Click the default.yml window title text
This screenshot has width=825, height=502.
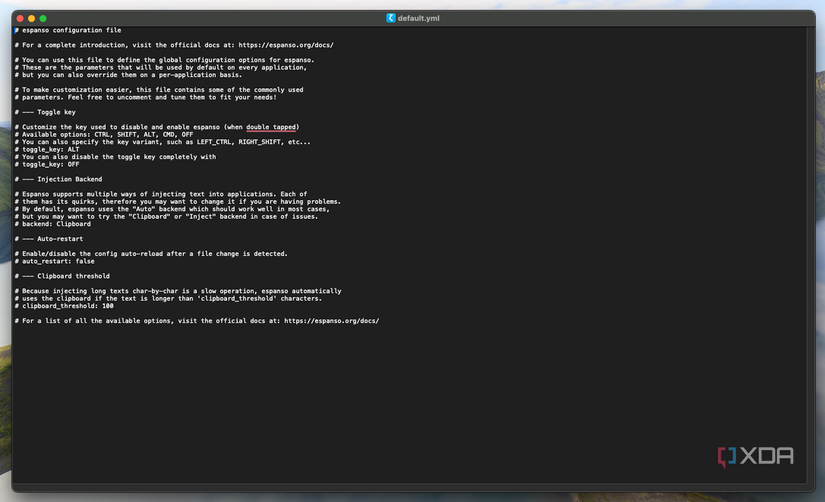coord(418,18)
